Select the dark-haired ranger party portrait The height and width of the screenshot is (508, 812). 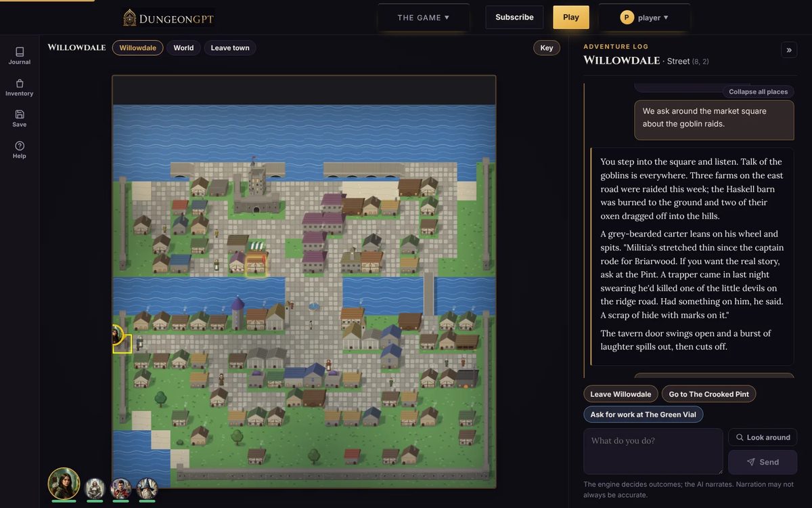(x=64, y=483)
